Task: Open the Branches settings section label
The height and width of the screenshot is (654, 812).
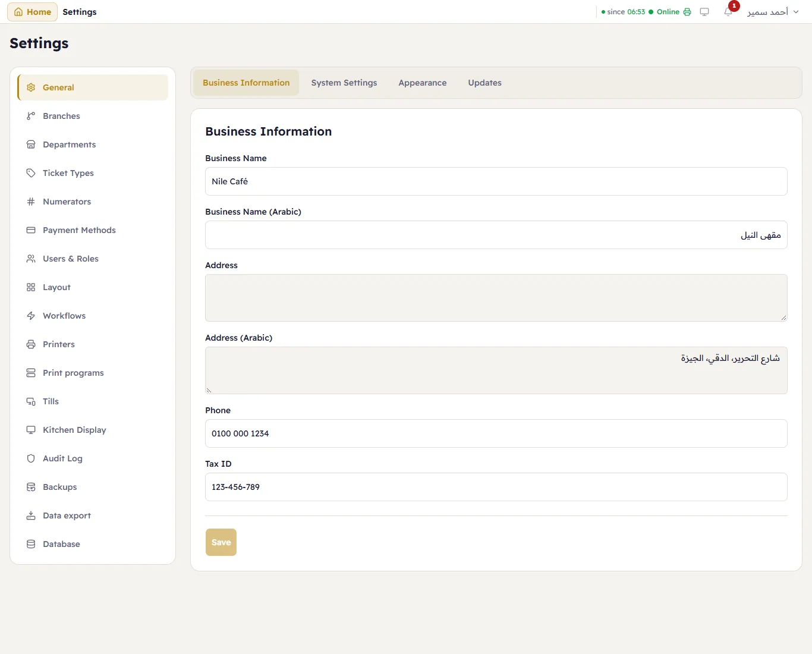Action: 61,116
